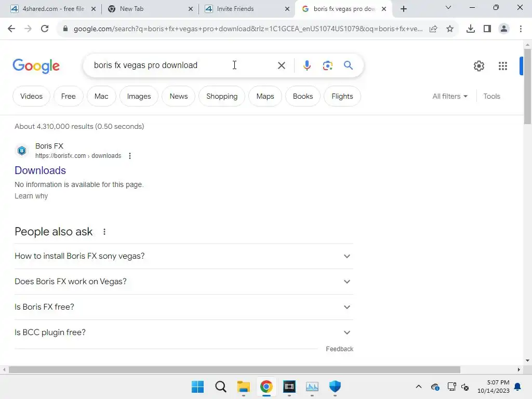Toggle the Chrome side panel
532x399 pixels.
coord(487,29)
